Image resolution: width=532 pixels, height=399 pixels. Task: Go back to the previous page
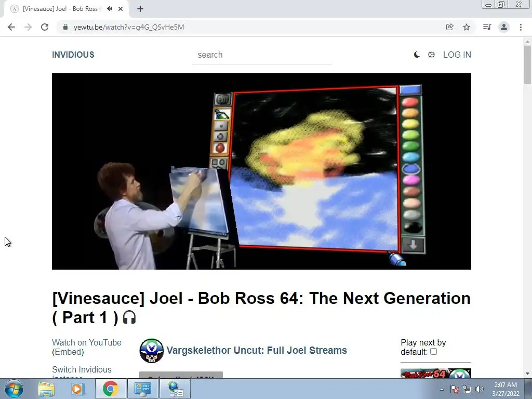pos(11,27)
